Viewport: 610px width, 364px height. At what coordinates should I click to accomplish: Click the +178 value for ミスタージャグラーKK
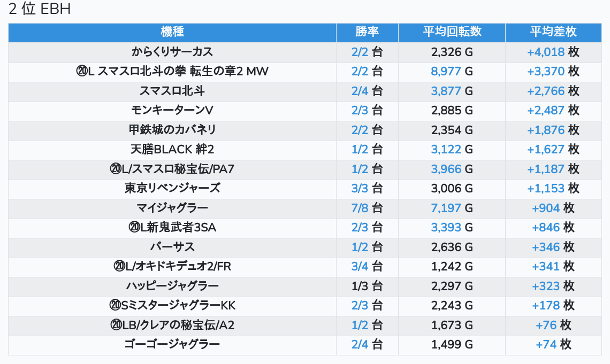coord(546,306)
